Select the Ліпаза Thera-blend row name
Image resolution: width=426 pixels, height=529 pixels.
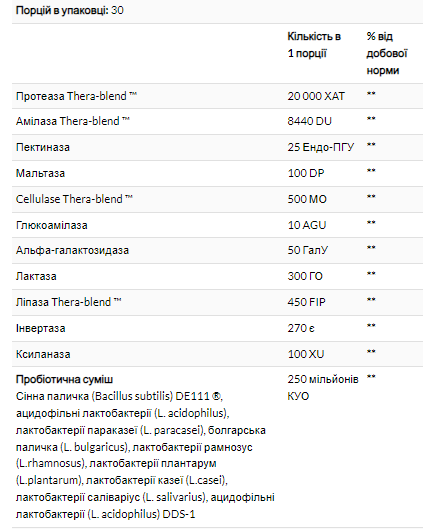68,302
